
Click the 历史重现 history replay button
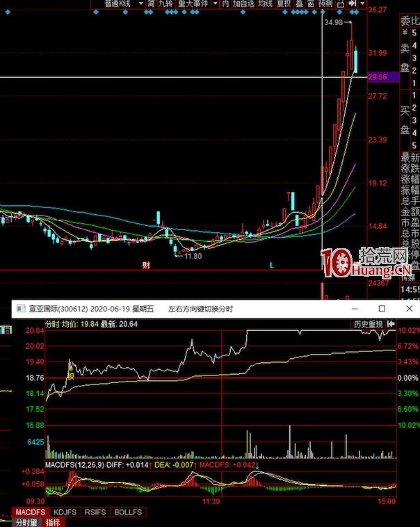coord(369,324)
